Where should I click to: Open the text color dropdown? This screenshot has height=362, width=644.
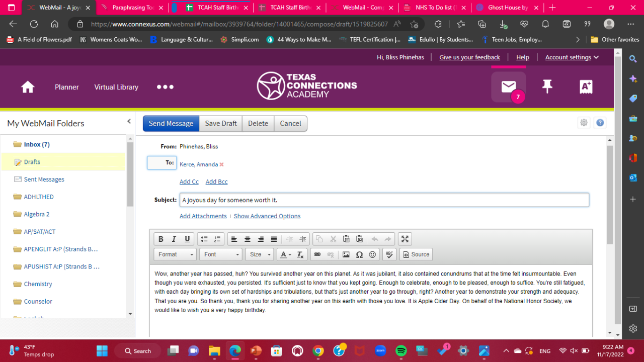285,254
